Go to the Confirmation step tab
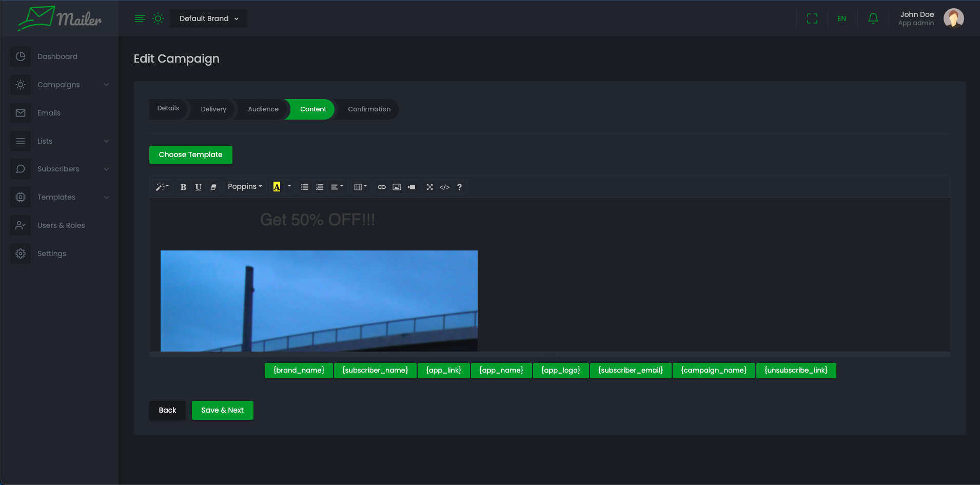The image size is (980, 485). pos(369,109)
